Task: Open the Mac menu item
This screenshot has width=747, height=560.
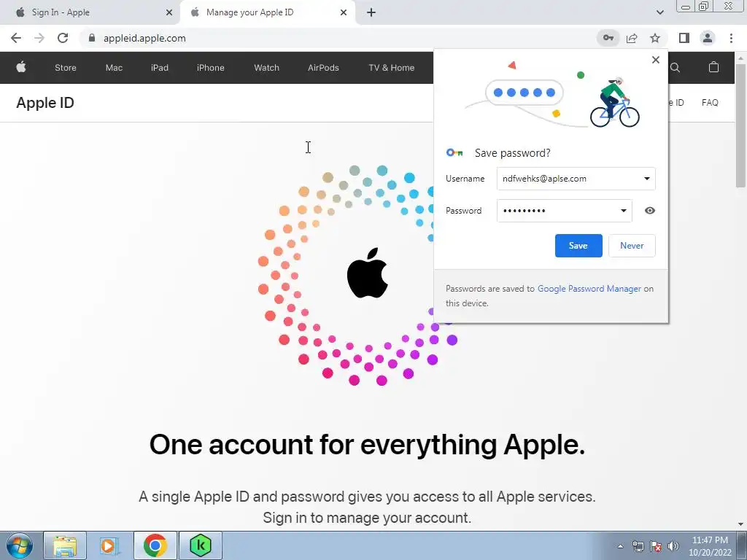Action: point(114,68)
